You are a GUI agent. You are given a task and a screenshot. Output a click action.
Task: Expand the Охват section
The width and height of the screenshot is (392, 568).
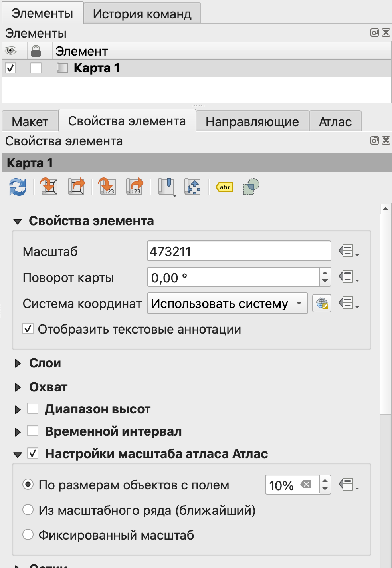[x=18, y=387]
